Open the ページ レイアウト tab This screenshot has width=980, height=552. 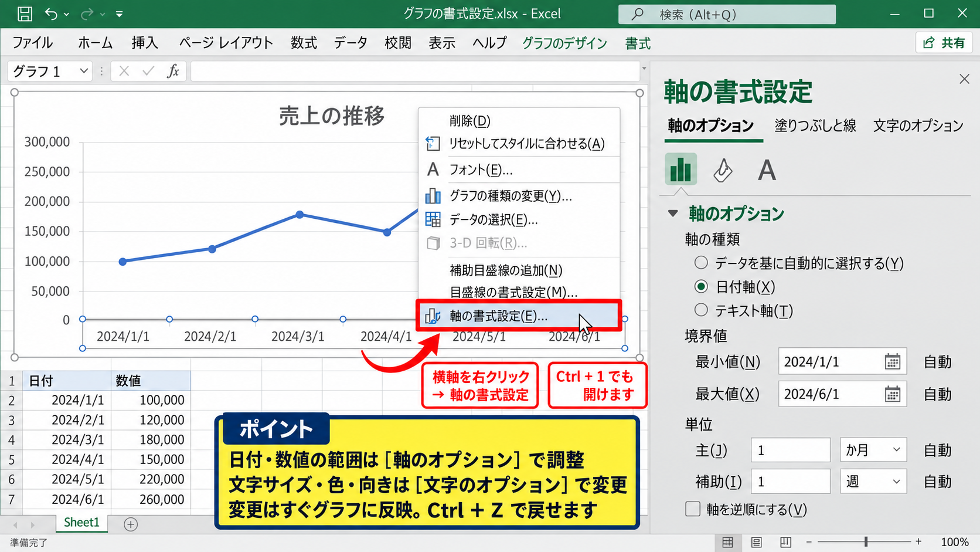[226, 43]
